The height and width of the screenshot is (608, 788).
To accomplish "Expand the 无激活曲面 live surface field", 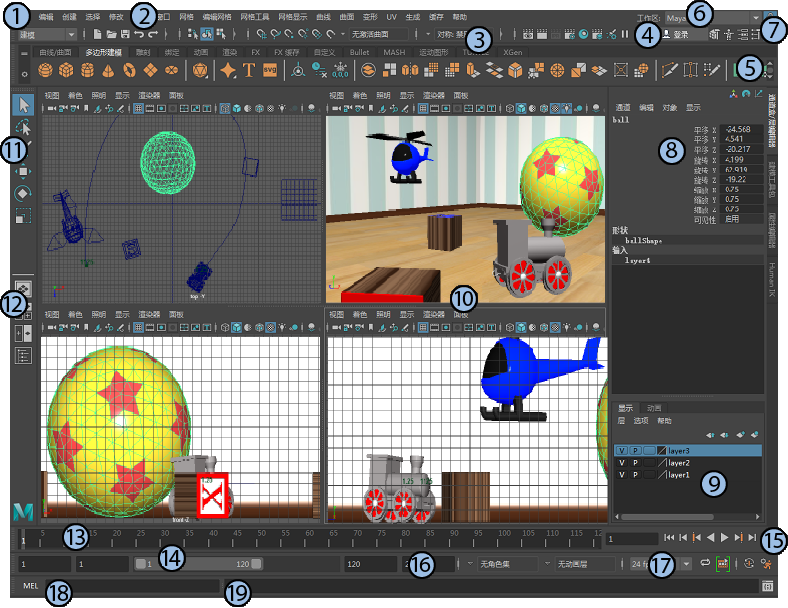I will 379,34.
